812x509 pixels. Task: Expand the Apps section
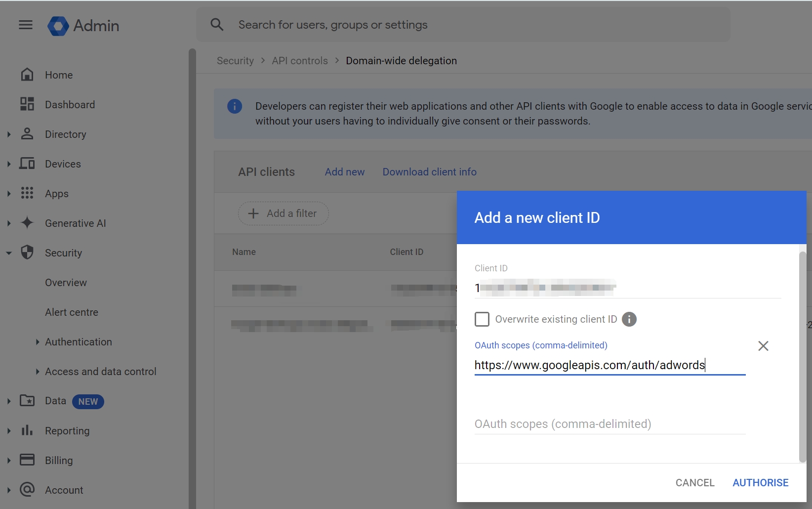(x=9, y=193)
